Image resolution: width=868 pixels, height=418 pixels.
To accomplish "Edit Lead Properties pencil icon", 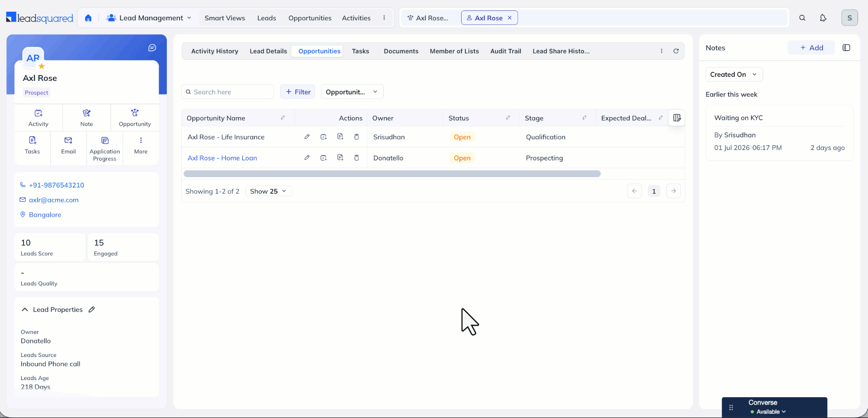I will [92, 310].
